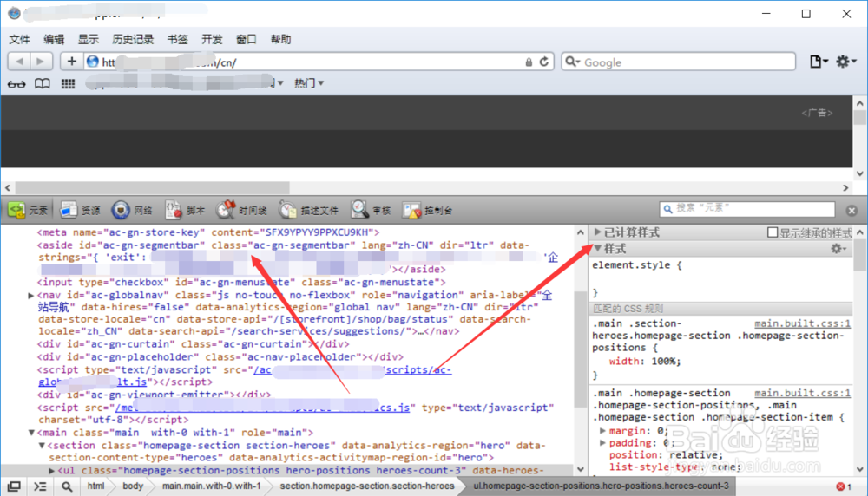Select the html breadcrumb
Image resolution: width=868 pixels, height=496 pixels.
[95, 486]
